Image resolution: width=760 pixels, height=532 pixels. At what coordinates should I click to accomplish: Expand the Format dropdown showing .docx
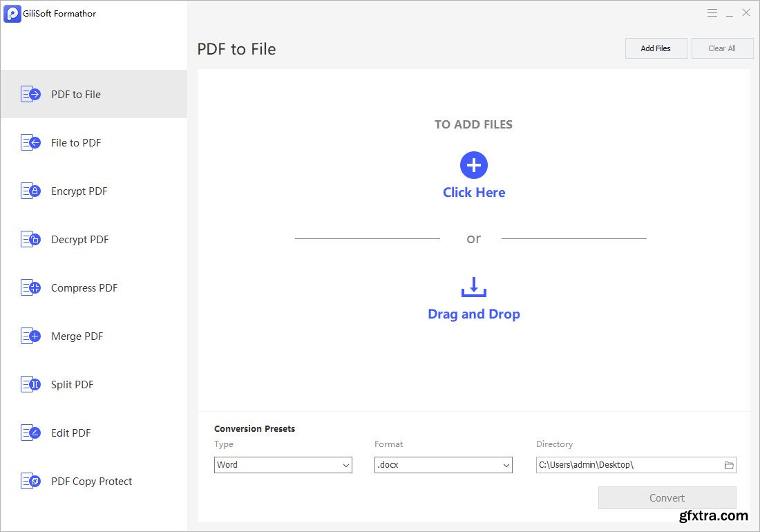point(444,465)
